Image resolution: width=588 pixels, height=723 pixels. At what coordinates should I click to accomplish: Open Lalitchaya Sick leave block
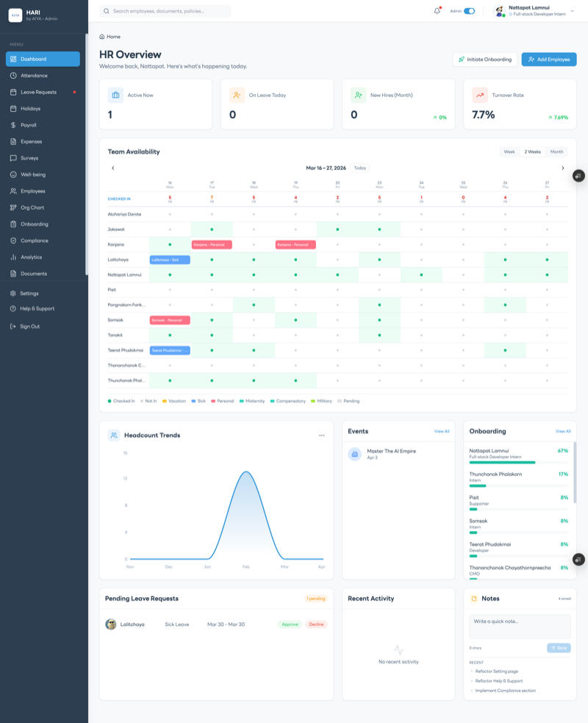click(x=170, y=260)
